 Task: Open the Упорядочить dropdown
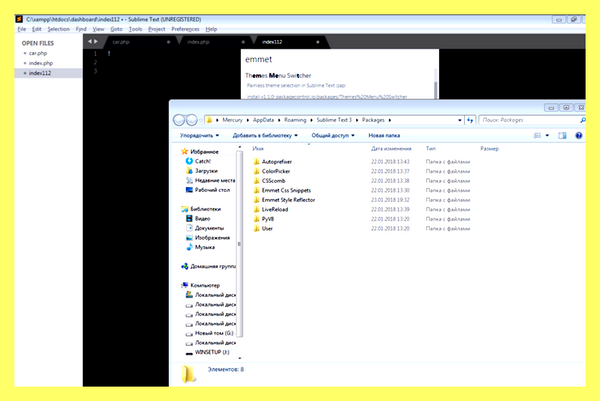(x=199, y=135)
